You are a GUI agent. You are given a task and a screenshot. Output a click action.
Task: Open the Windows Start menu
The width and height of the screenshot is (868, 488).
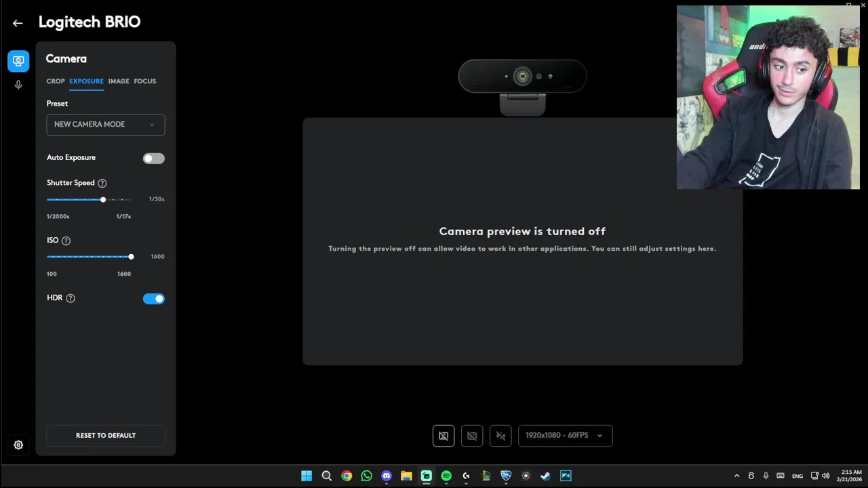click(307, 476)
